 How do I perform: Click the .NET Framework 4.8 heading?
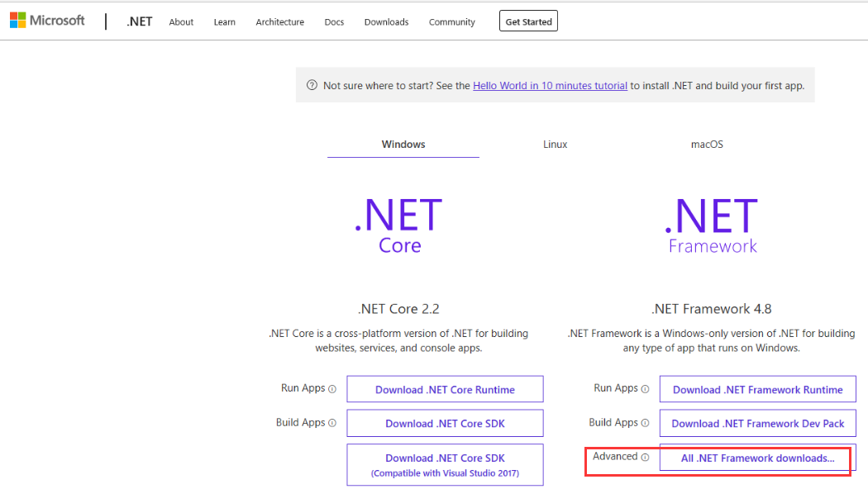[x=711, y=309]
